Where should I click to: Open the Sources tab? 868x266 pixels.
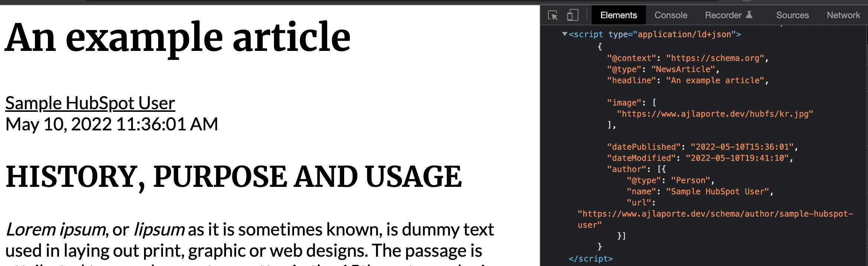[792, 15]
